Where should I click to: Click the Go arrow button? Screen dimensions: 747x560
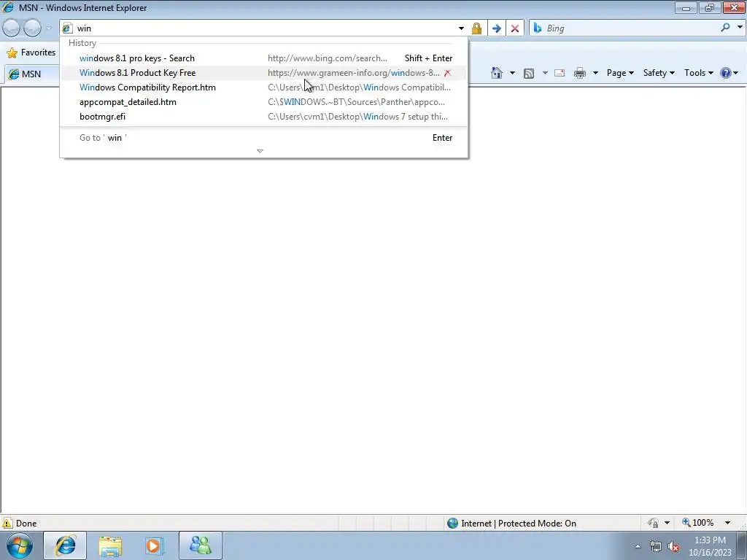496,28
